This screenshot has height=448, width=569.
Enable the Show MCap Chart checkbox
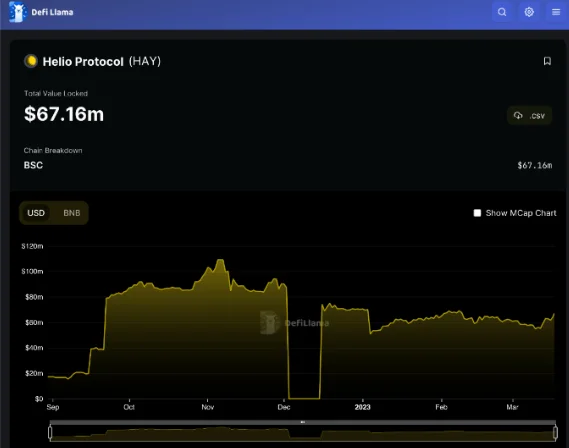(x=477, y=213)
